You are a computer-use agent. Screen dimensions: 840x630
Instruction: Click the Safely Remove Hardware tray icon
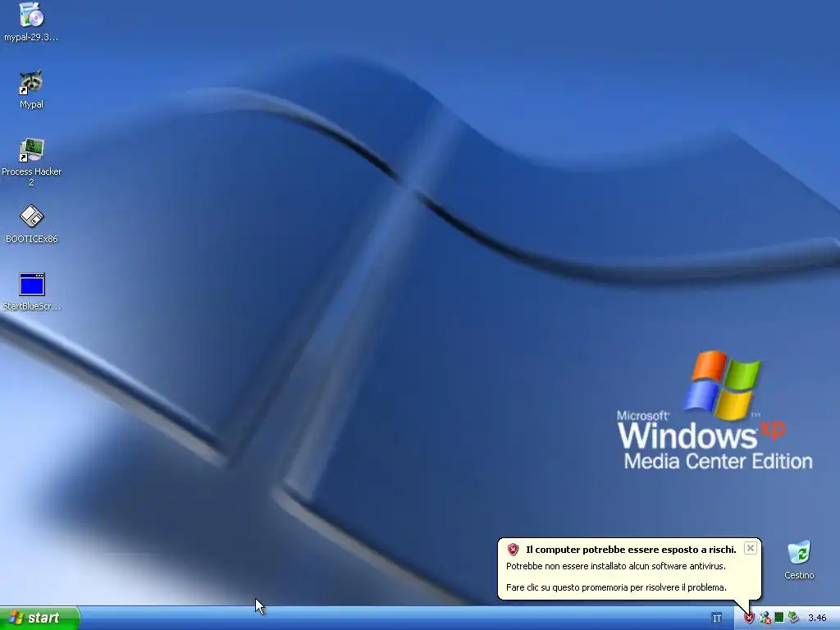click(793, 618)
